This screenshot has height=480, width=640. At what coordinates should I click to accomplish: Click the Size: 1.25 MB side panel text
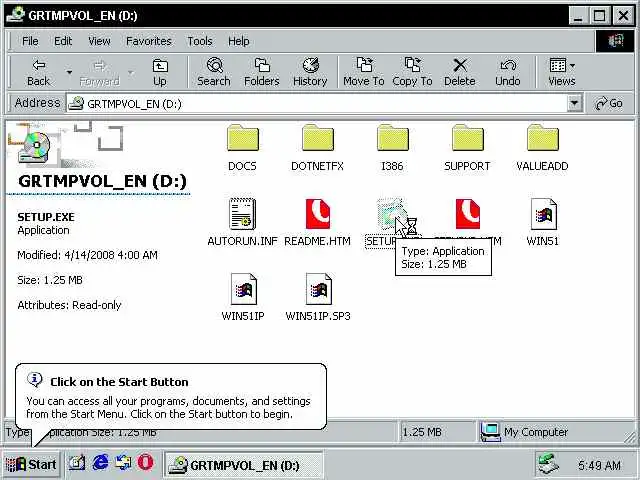click(x=50, y=280)
